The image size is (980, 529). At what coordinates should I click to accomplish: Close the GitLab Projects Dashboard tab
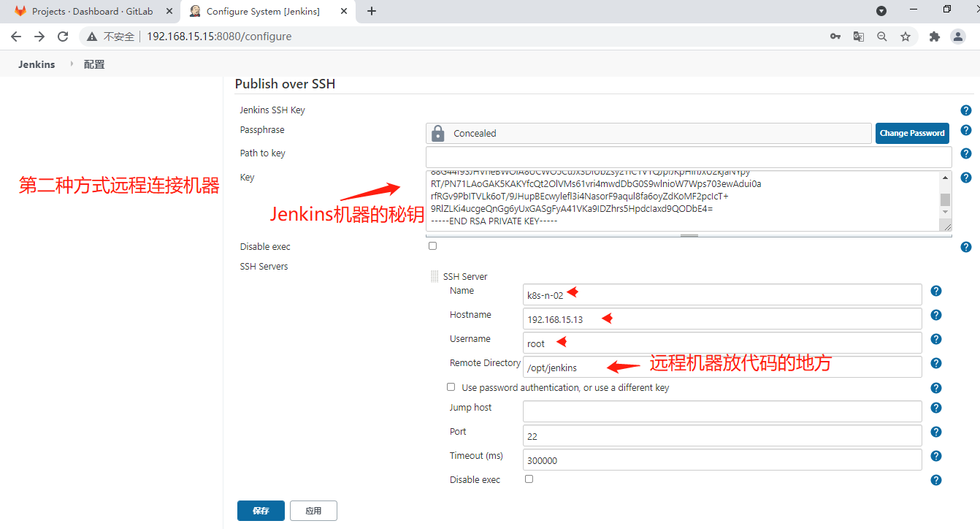168,11
